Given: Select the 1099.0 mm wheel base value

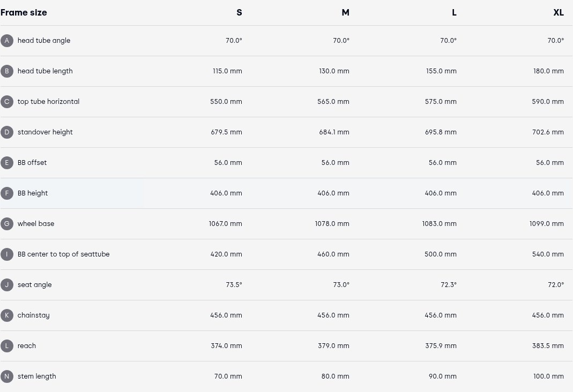Looking at the screenshot, I should [x=546, y=224].
